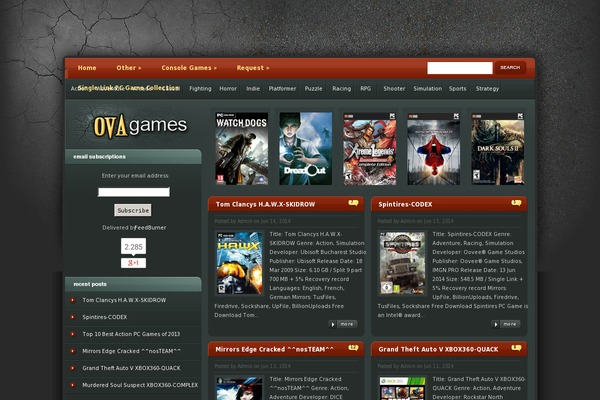Open recent post Mirrors Edge Cracked
600x400 pixels.
coord(132,351)
